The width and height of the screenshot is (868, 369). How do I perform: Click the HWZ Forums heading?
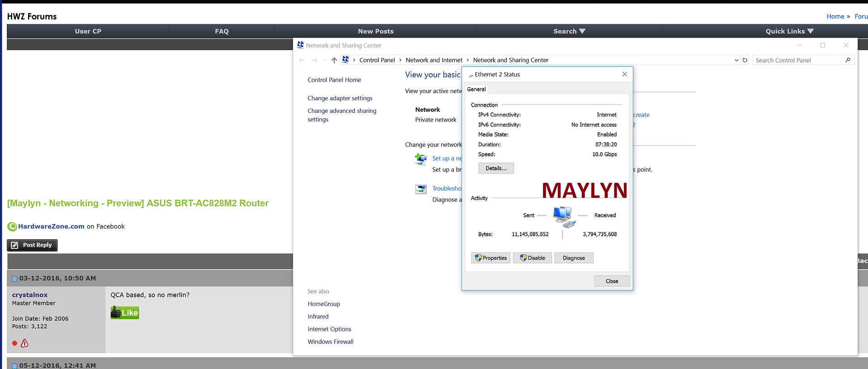click(32, 16)
